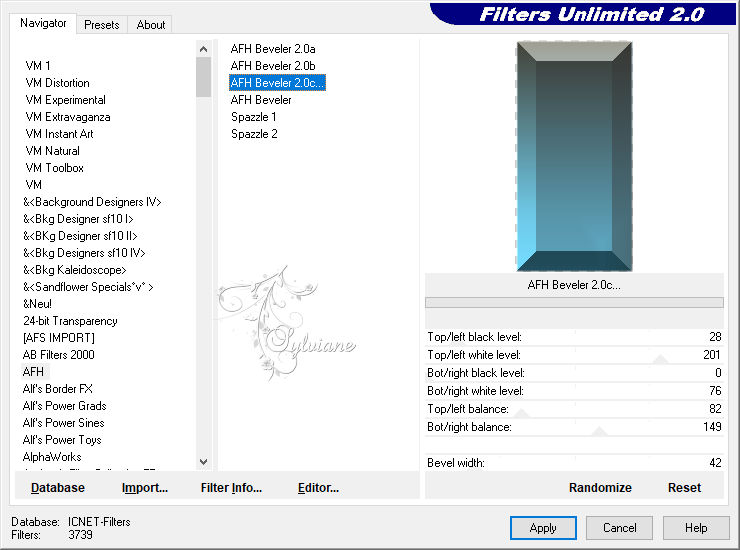
Task: Click the Bot/right black level slider
Action: pos(574,372)
